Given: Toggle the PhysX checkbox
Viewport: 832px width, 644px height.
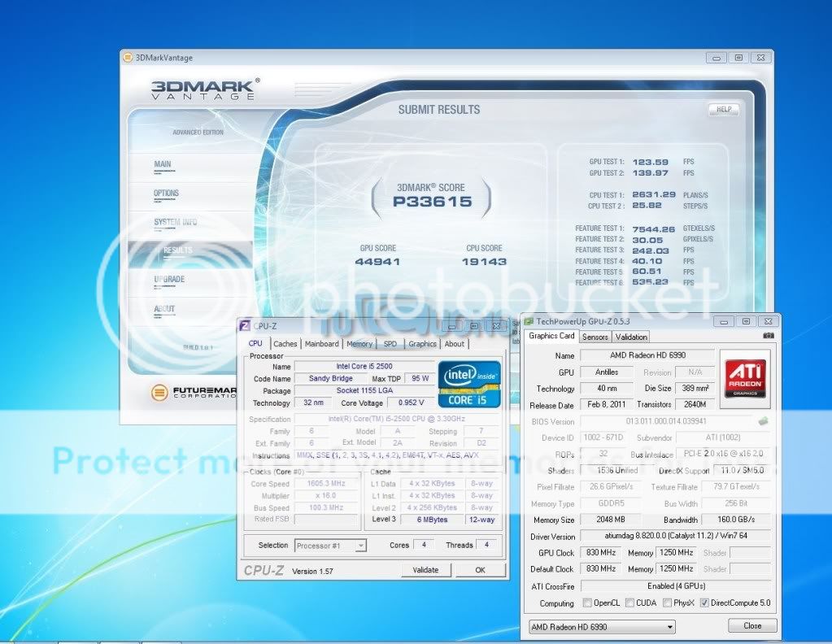Looking at the screenshot, I should [x=667, y=603].
